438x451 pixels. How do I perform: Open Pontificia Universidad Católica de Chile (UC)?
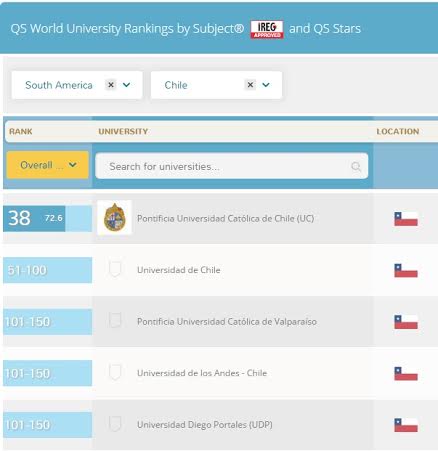click(x=225, y=219)
